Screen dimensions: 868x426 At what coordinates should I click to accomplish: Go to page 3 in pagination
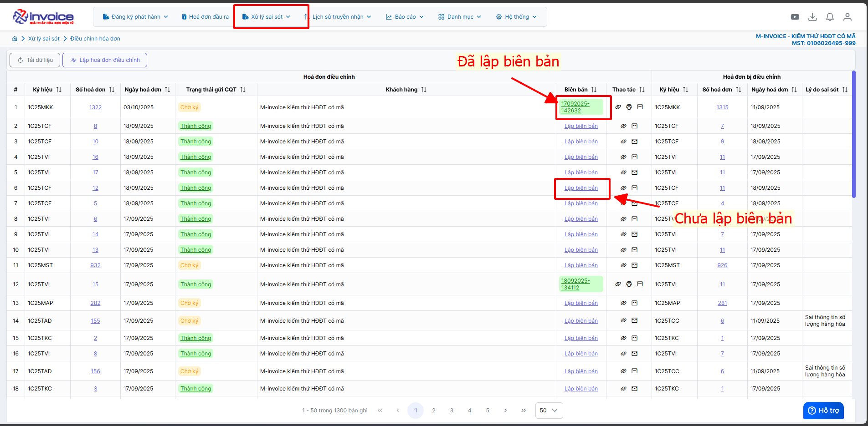pos(452,410)
